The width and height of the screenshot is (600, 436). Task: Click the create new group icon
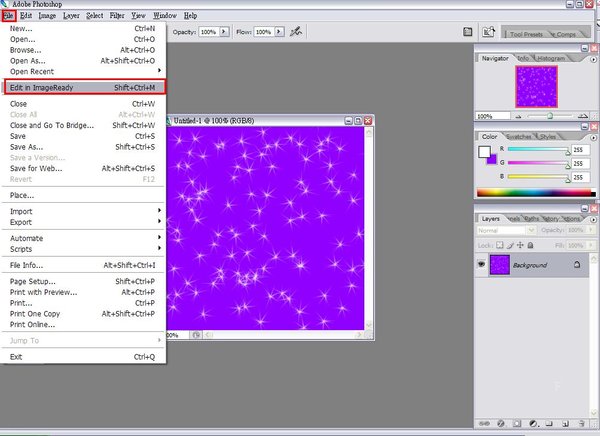point(549,423)
